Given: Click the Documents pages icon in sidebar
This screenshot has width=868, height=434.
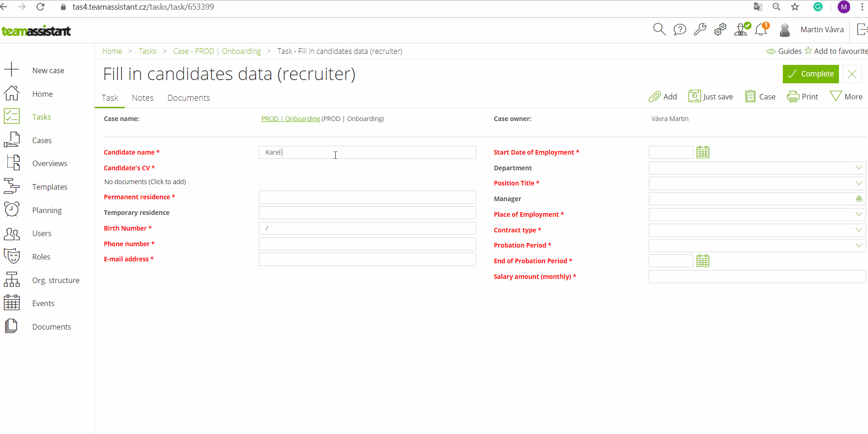Looking at the screenshot, I should pyautogui.click(x=12, y=326).
